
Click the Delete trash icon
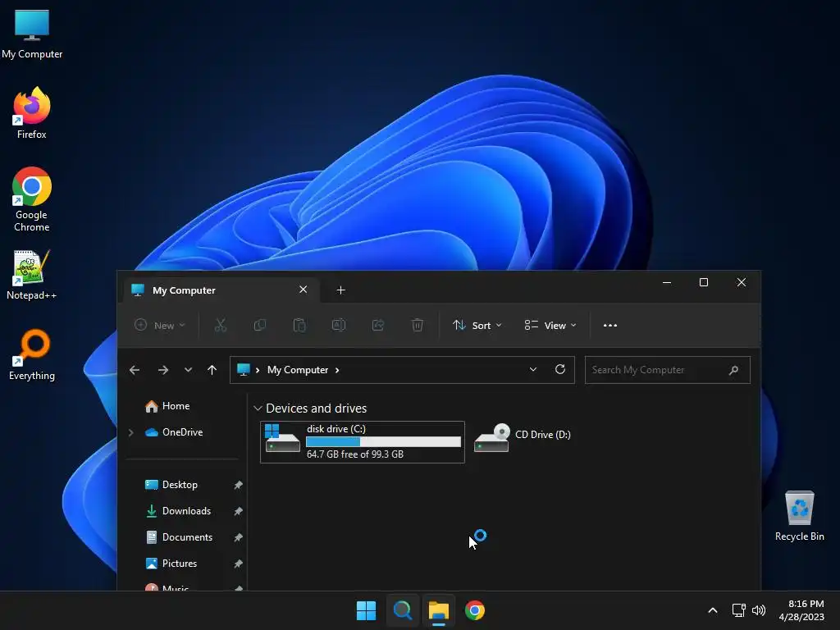click(418, 325)
